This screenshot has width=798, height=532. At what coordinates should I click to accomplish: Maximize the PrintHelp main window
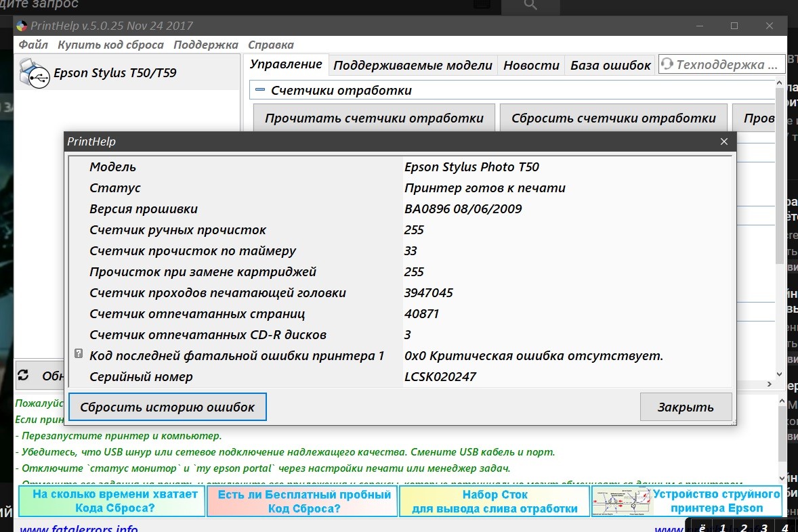click(x=734, y=26)
